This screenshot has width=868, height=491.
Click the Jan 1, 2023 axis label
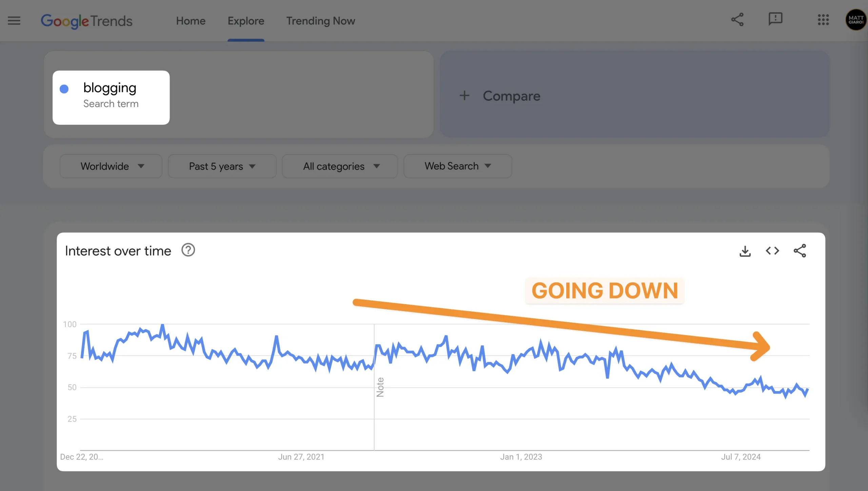point(521,457)
